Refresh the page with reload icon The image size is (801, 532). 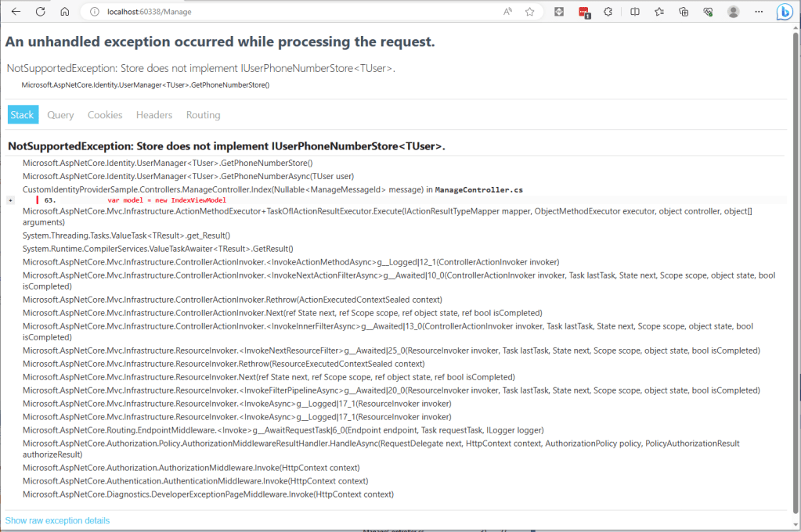[40, 12]
